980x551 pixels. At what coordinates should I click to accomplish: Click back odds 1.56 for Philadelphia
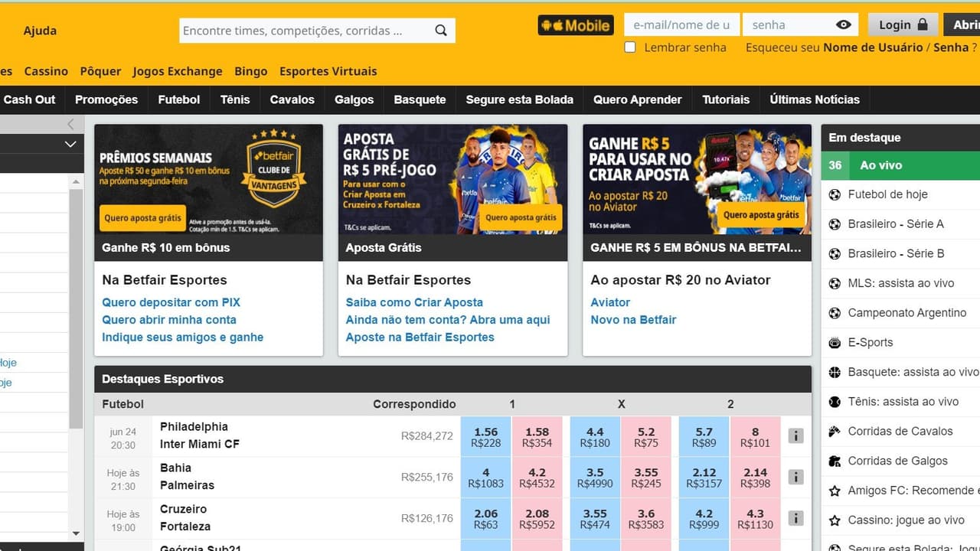pyautogui.click(x=485, y=436)
